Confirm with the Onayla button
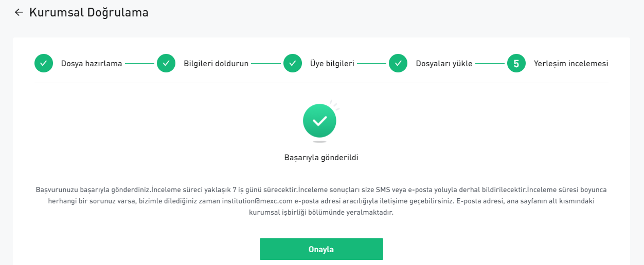Viewport: 644px width, 265px height. coord(321,249)
